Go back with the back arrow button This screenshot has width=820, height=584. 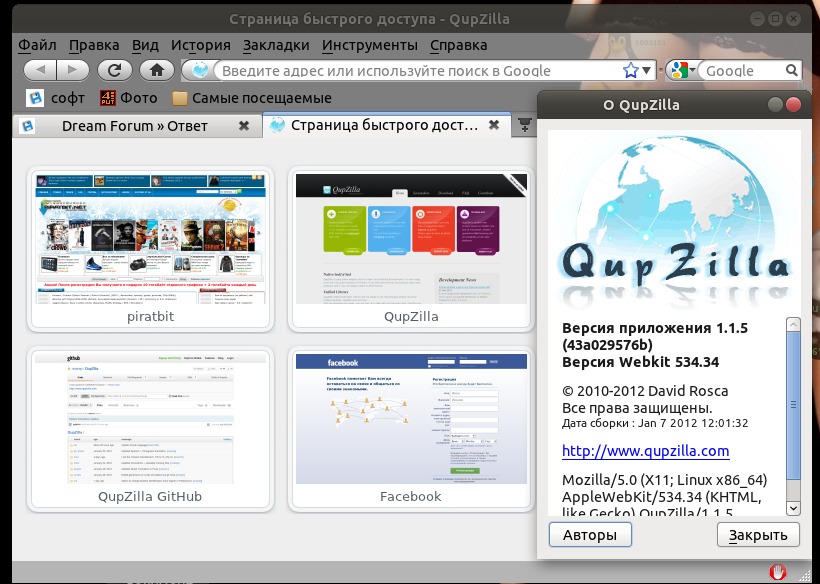point(40,70)
